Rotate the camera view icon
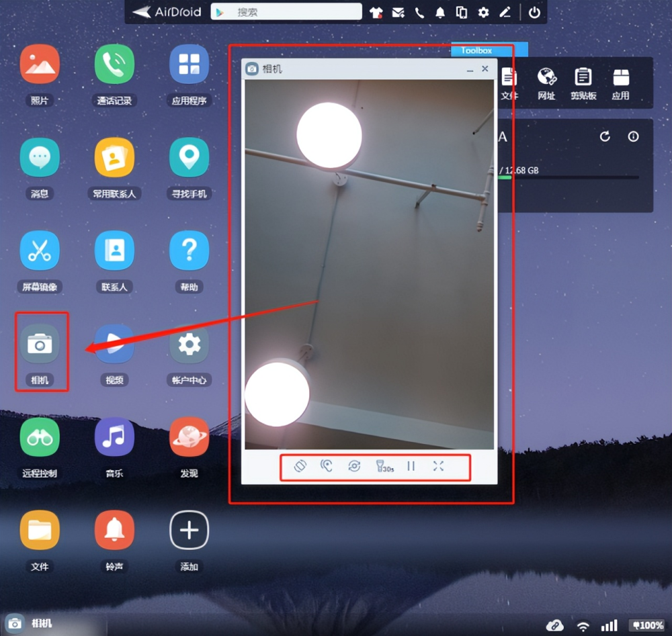The image size is (672, 636). click(300, 466)
